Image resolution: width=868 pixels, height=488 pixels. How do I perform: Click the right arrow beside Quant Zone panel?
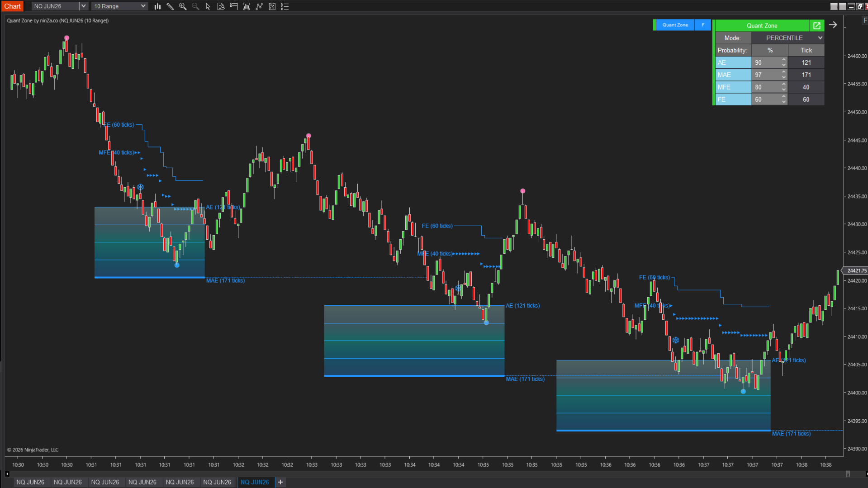point(833,25)
